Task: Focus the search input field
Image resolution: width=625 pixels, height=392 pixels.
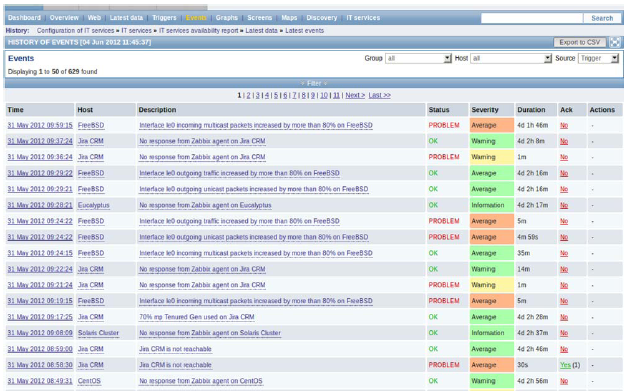Action: tap(532, 18)
